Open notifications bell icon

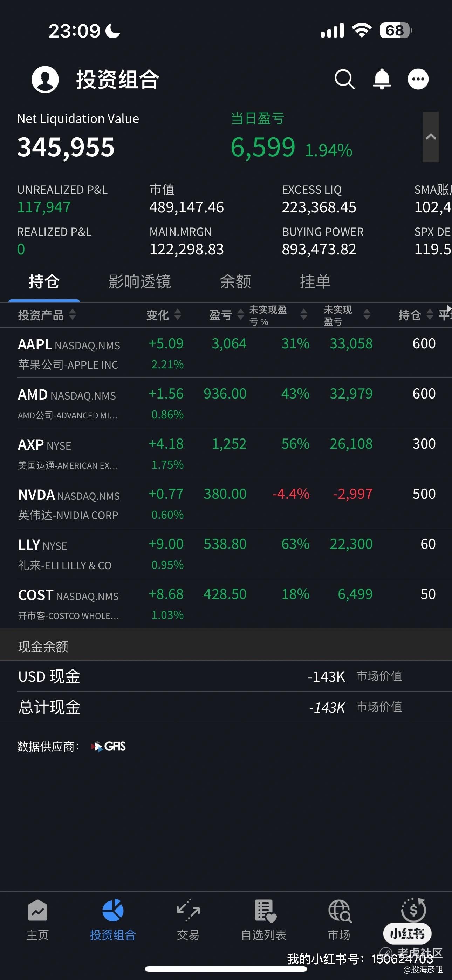(382, 79)
